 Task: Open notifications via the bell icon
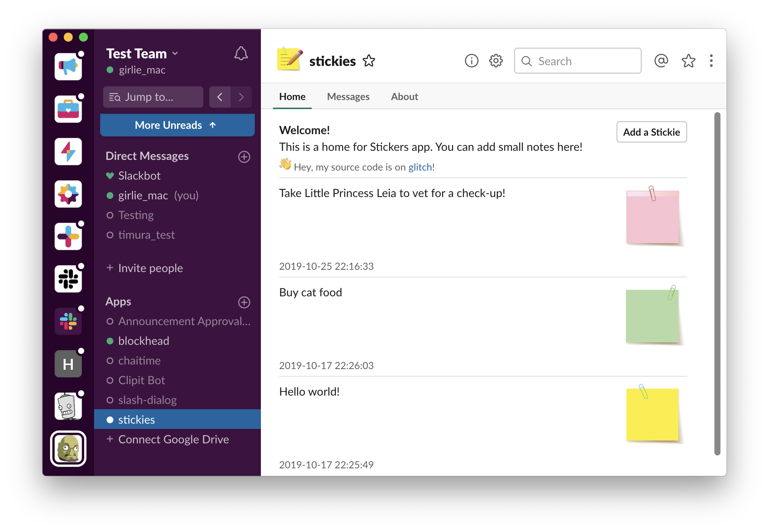point(241,54)
